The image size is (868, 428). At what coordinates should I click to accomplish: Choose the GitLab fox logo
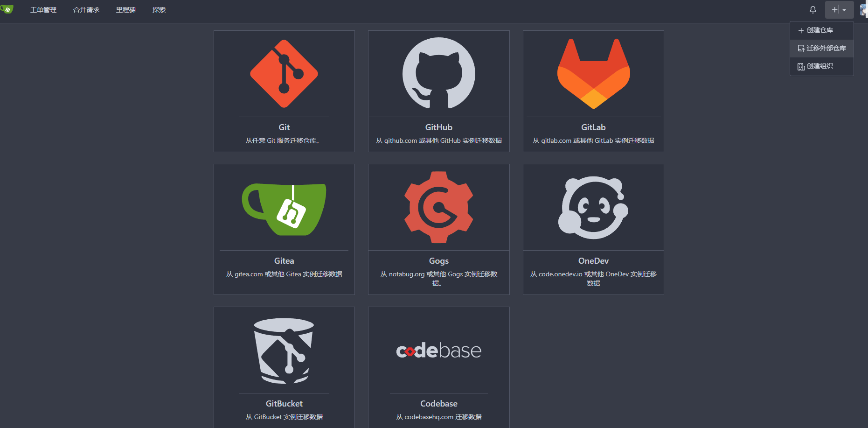593,74
